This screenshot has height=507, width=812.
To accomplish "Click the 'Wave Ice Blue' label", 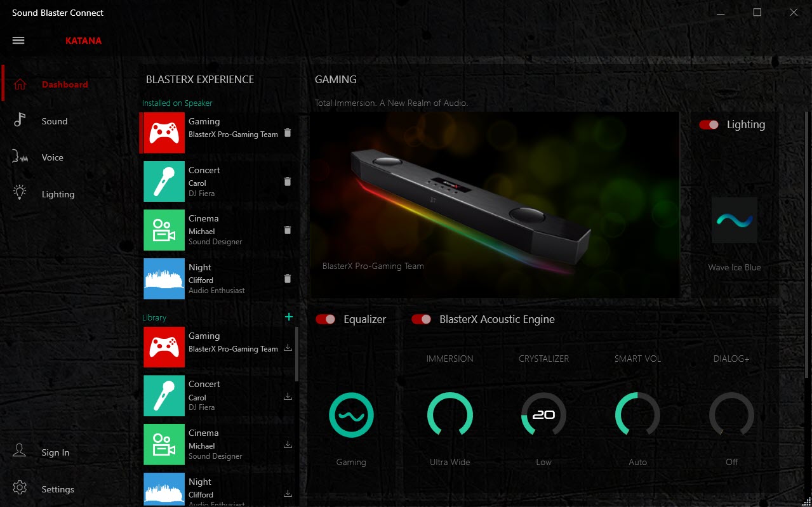I will click(735, 267).
